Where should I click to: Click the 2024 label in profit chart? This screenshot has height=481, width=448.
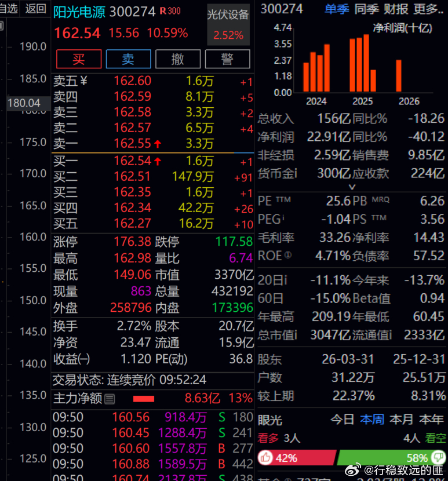pos(316,101)
